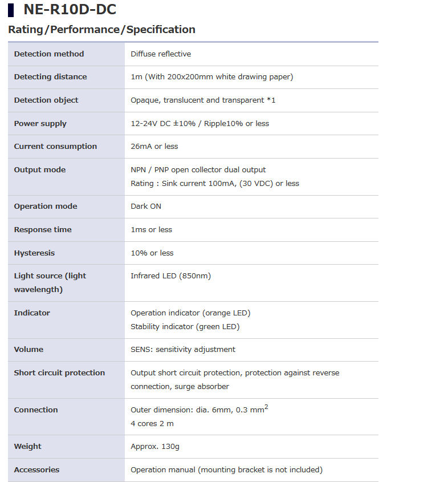Screen dimensions: 448x482
Task: Click the Diffuse reflective value cell
Action: tap(161, 54)
